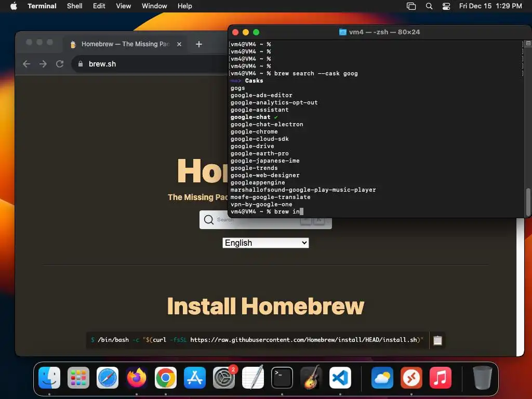Open the Terminal app menu
This screenshot has width=532, height=399.
(42, 6)
